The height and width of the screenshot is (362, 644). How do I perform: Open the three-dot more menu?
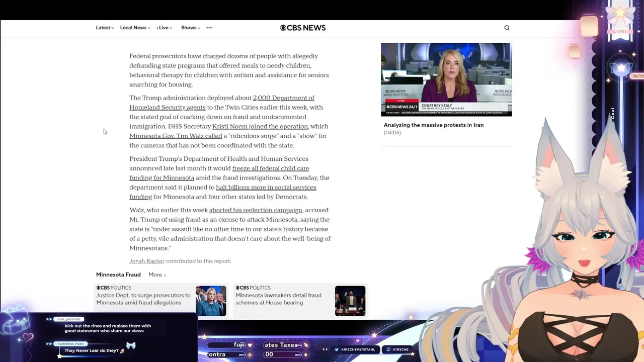point(209,28)
